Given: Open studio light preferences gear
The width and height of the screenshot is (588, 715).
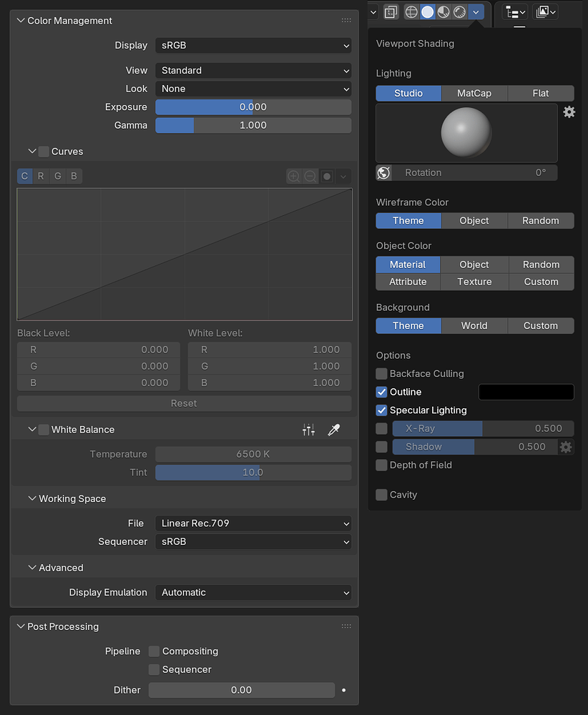Looking at the screenshot, I should click(569, 112).
